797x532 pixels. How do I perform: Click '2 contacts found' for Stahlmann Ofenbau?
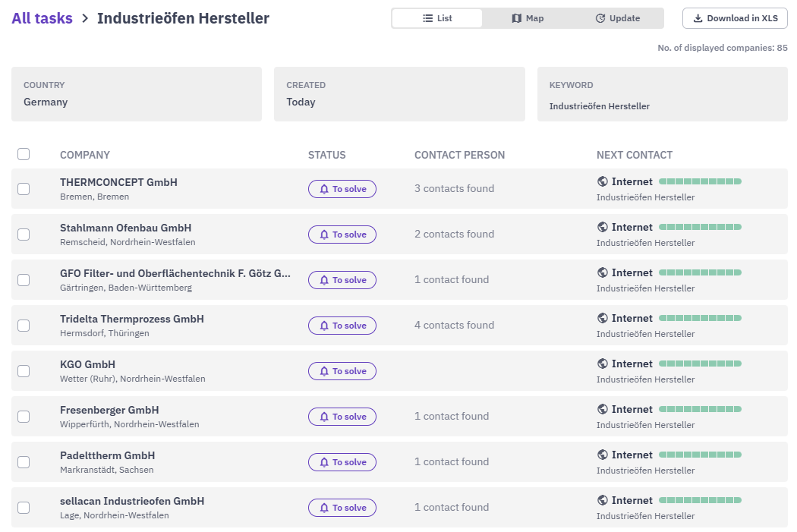click(454, 234)
